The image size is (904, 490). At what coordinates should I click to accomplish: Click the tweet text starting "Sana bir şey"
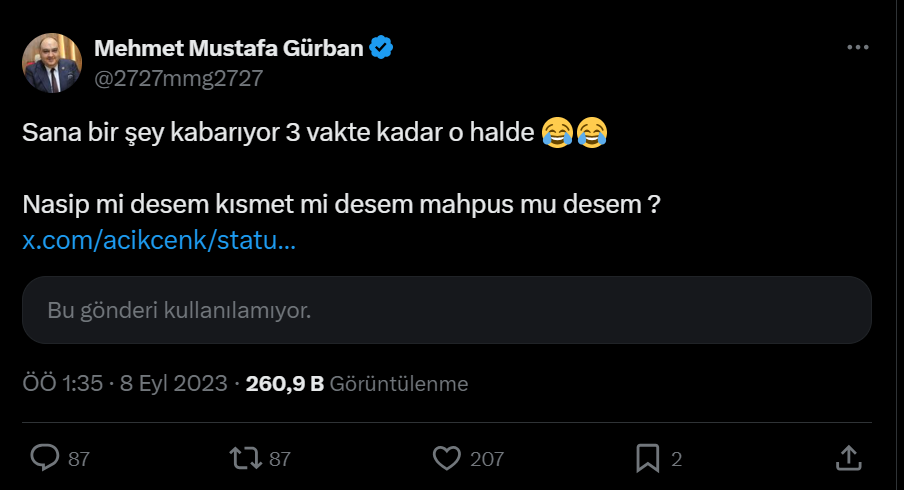pos(280,134)
